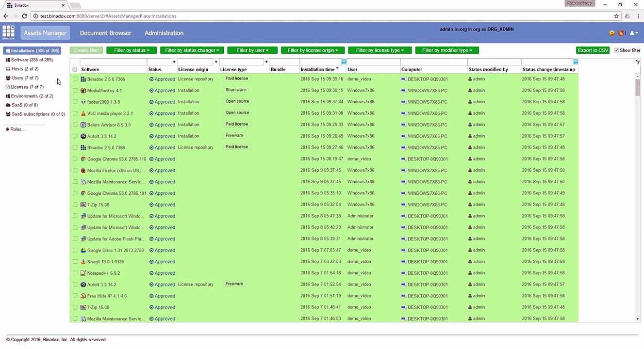This screenshot has height=349, width=644.
Task: Click the Belarc Advisor app icon
Action: point(83,125)
